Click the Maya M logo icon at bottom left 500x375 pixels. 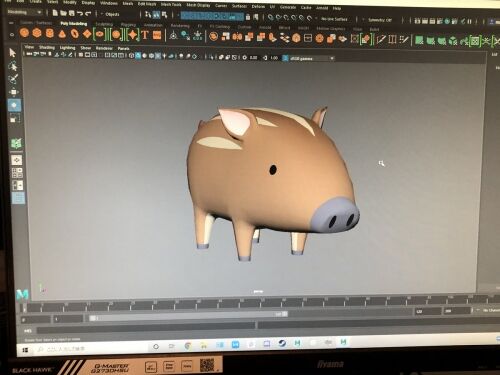22,295
